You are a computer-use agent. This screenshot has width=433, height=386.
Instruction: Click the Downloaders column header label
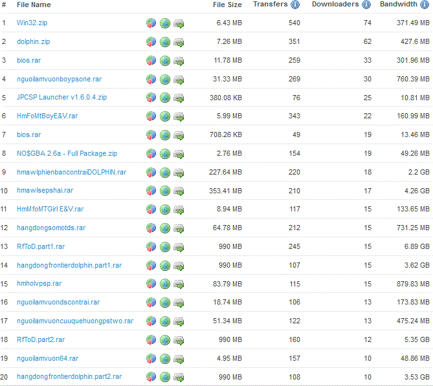pyautogui.click(x=335, y=4)
